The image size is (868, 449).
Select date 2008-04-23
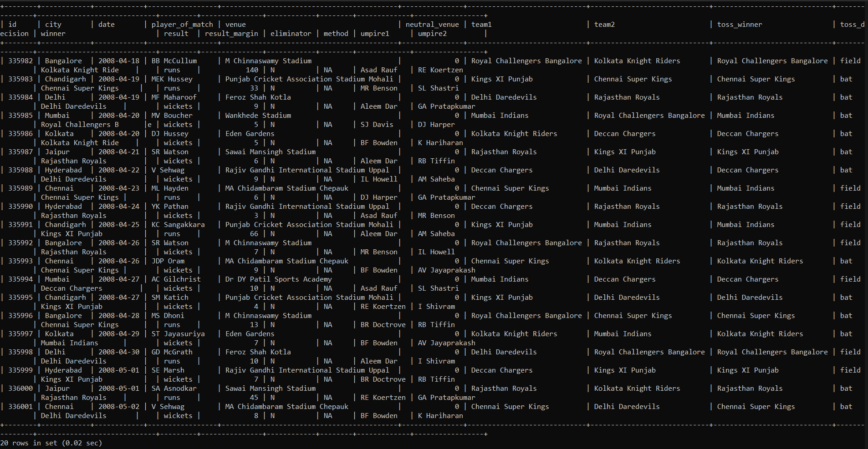pos(119,188)
